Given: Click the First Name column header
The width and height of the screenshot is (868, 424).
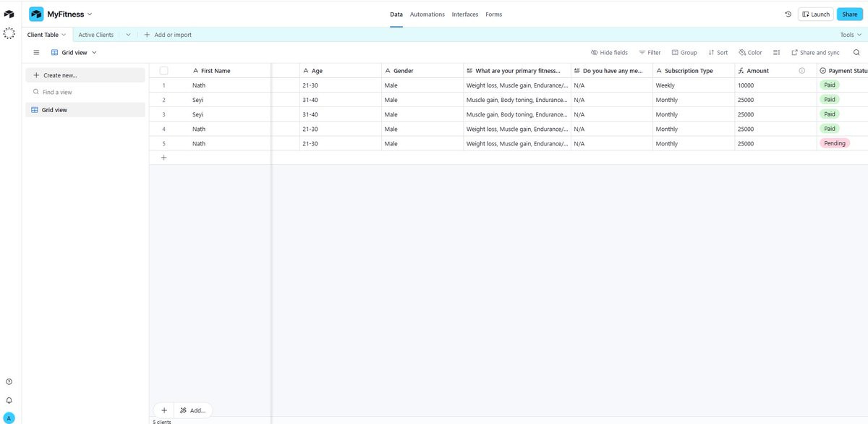Looking at the screenshot, I should 216,71.
